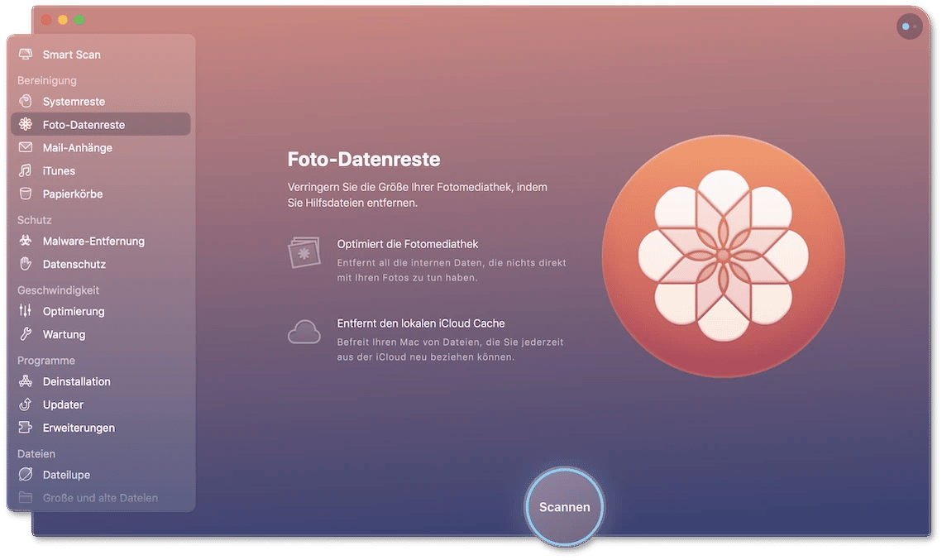The image size is (942, 560).
Task: Select the Updater module
Action: (100, 404)
